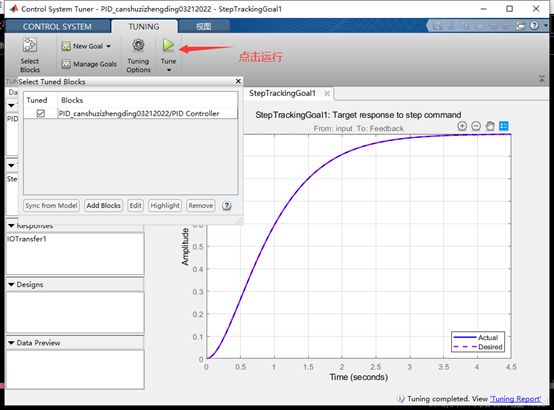Click the zoom in plot icon
Image resolution: width=554 pixels, height=410 pixels.
click(x=462, y=126)
